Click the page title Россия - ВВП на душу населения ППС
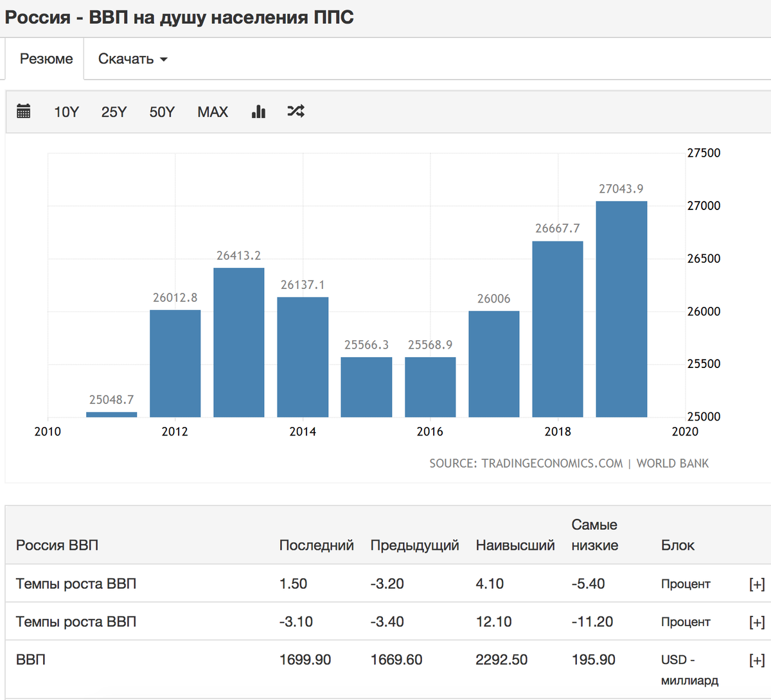Screen dimensions: 771x700 pos(179,17)
